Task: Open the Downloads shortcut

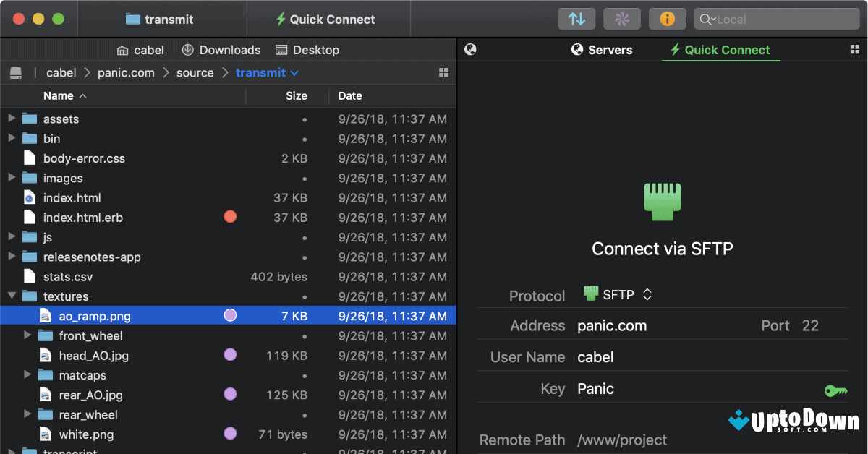Action: [221, 49]
